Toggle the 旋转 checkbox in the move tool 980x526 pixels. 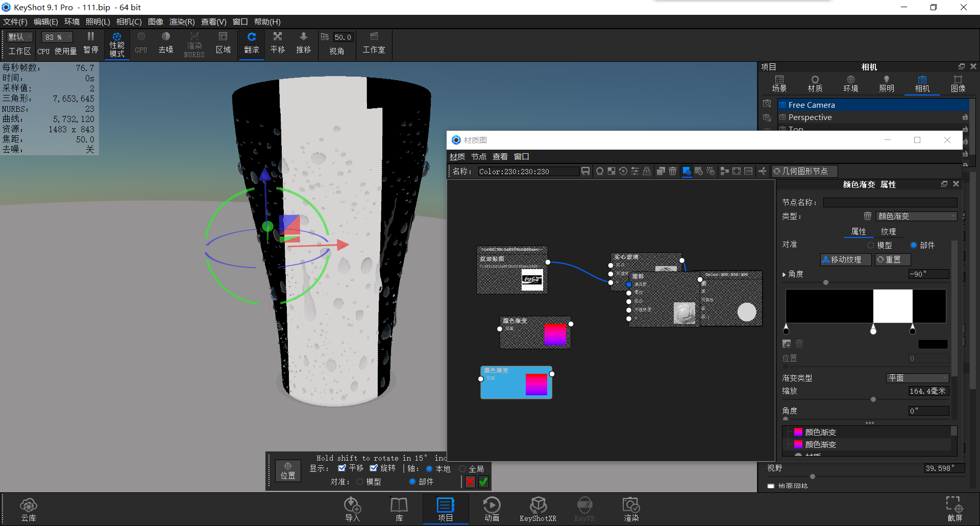374,468
